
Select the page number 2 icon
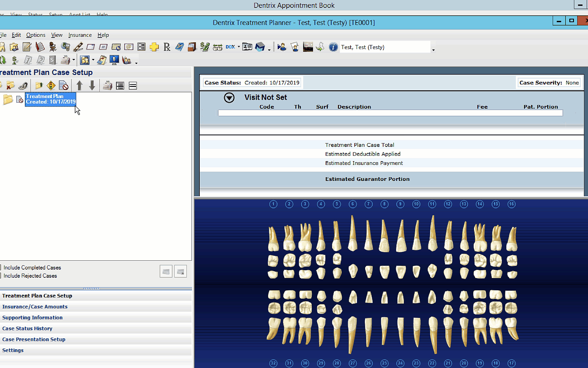tap(40, 60)
